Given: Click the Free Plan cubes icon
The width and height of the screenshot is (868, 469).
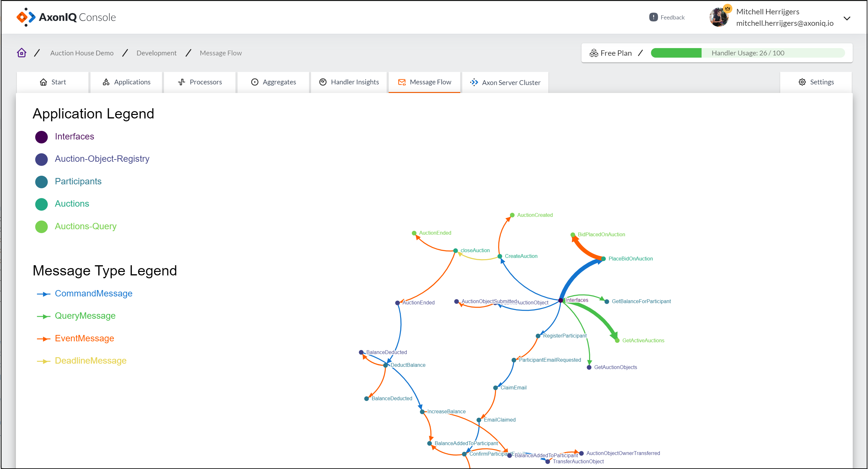Looking at the screenshot, I should [594, 53].
